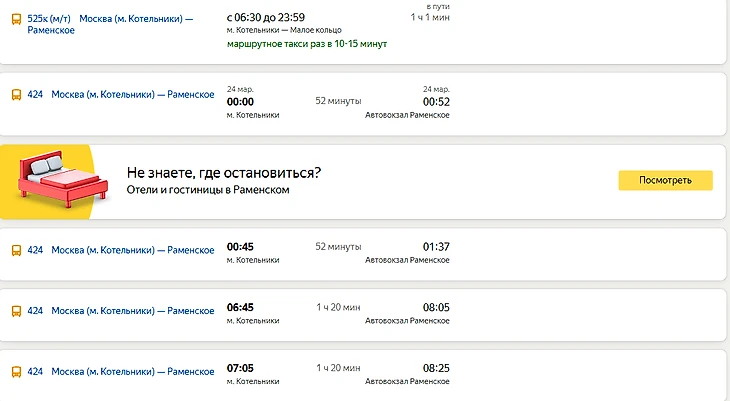Click the bus icon beside the 07:05 departure

coord(16,371)
